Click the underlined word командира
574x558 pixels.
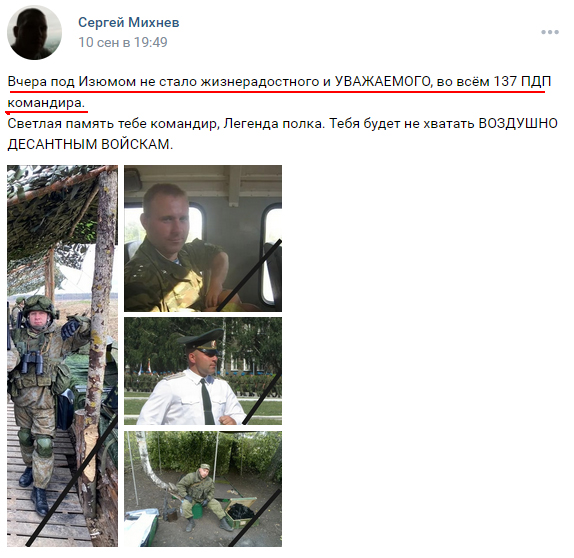click(46, 103)
